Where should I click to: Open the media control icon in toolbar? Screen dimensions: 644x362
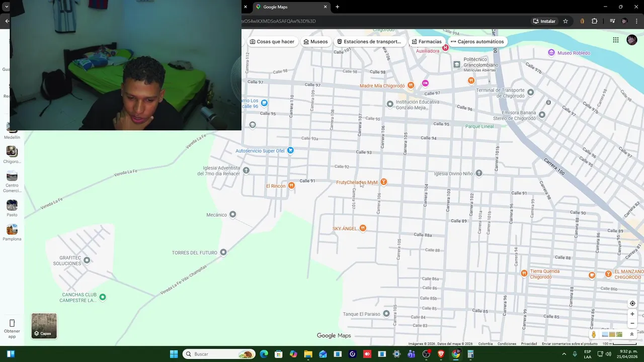tap(612, 21)
